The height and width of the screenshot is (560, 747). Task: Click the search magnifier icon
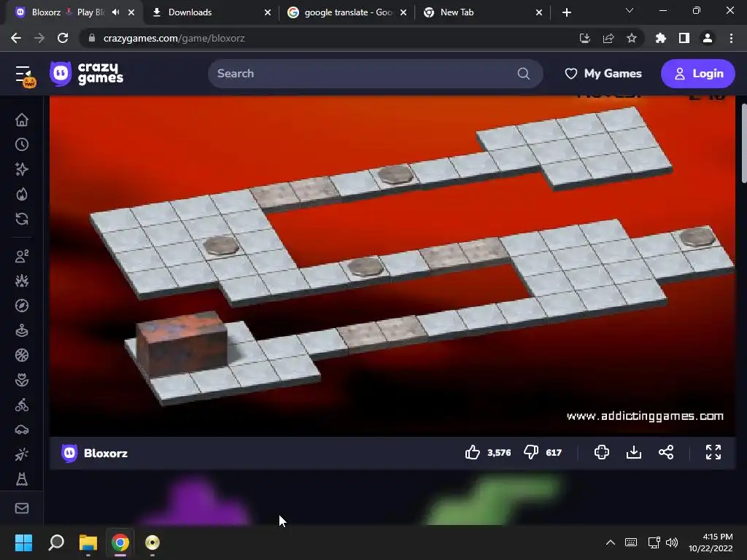tap(524, 74)
